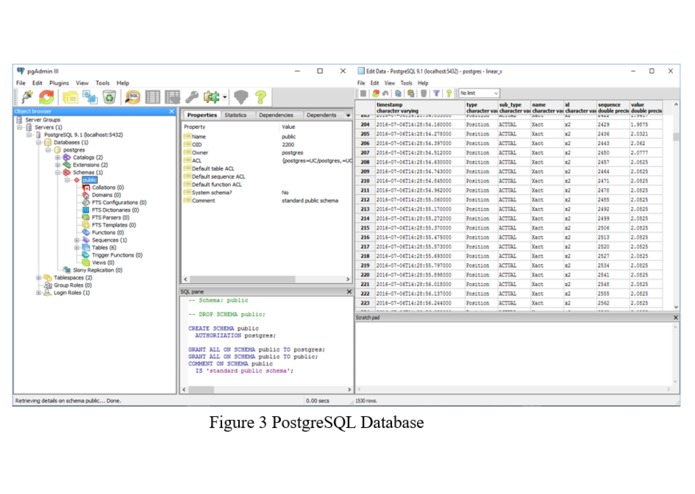Close the SQL pane

click(349, 292)
